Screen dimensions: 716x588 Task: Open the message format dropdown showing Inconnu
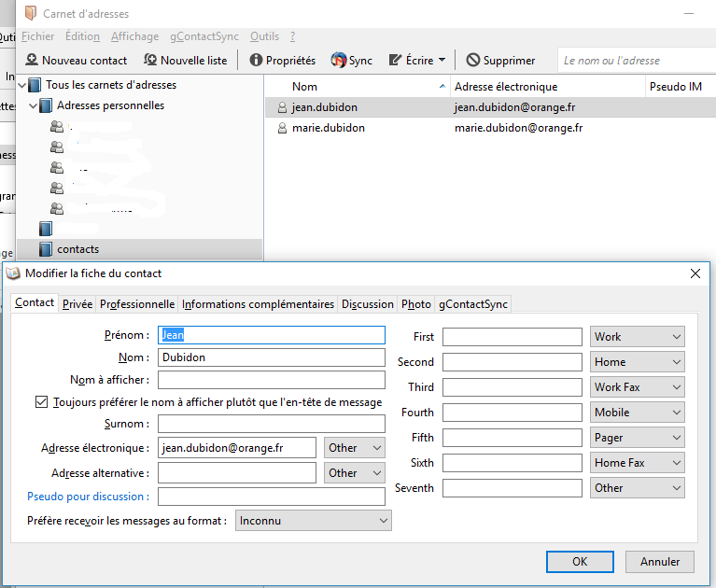tap(313, 521)
